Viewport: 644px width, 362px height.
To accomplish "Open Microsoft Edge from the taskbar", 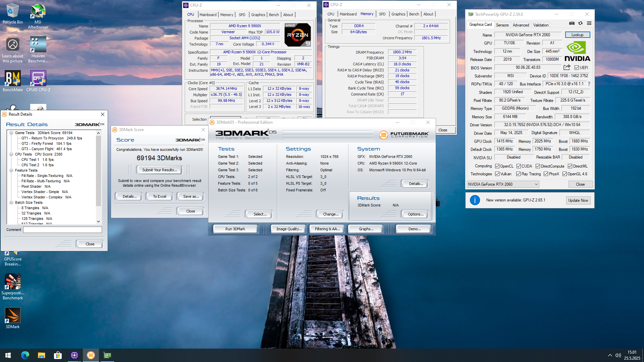I will 25,355.
